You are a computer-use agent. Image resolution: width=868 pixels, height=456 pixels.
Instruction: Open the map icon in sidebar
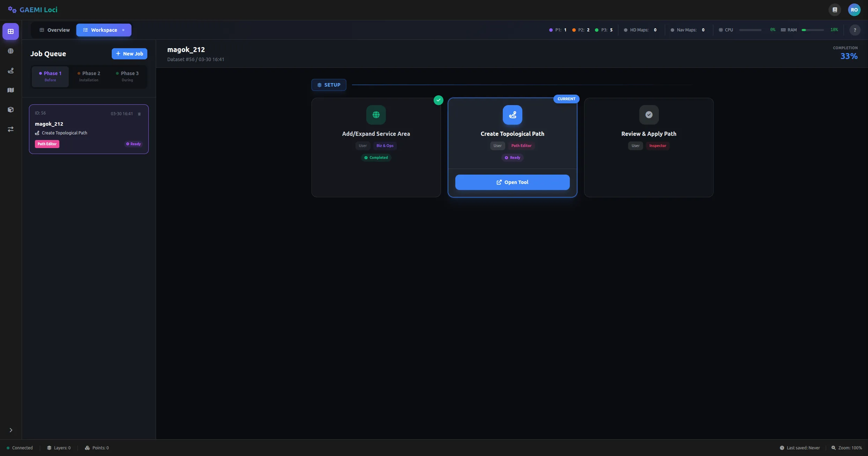point(11,90)
